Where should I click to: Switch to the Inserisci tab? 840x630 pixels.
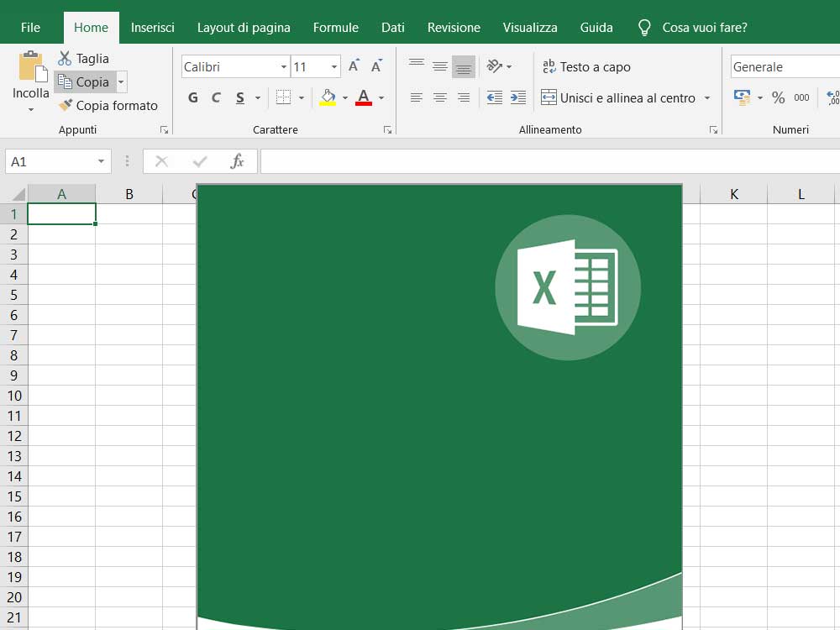click(x=153, y=28)
